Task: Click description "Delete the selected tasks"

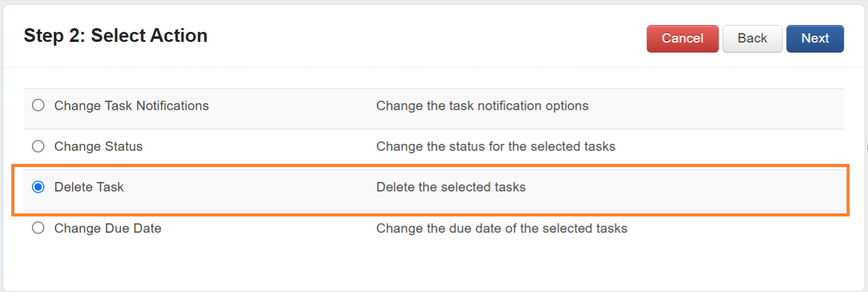Action: click(x=451, y=187)
